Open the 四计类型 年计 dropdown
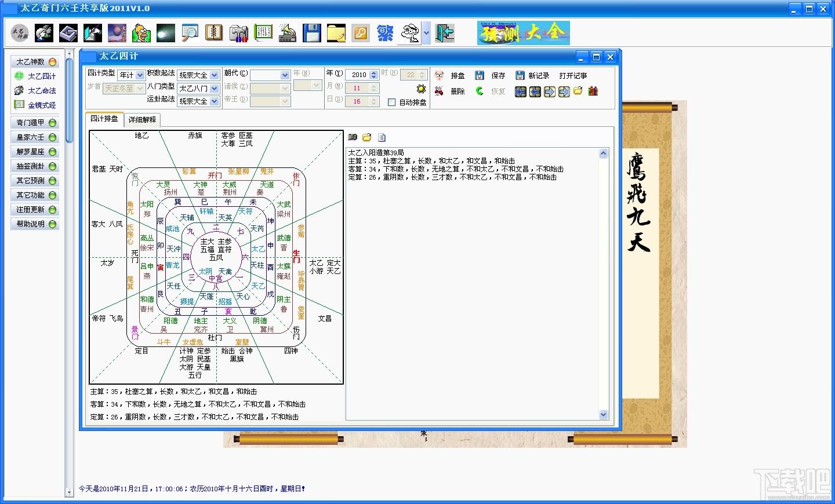The height and width of the screenshot is (504, 835). (x=140, y=75)
